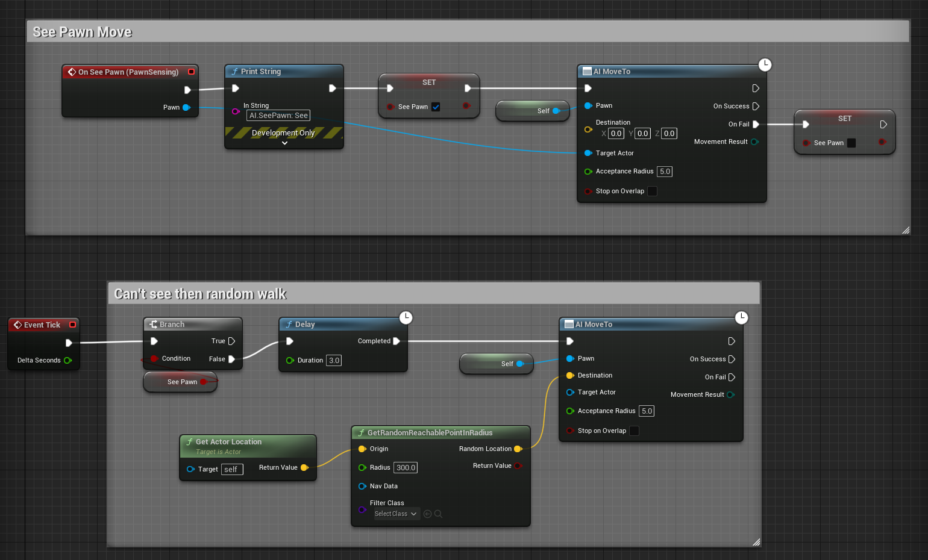The image size is (928, 560).
Task: Select the Get Actor Location node title
Action: coord(228,441)
